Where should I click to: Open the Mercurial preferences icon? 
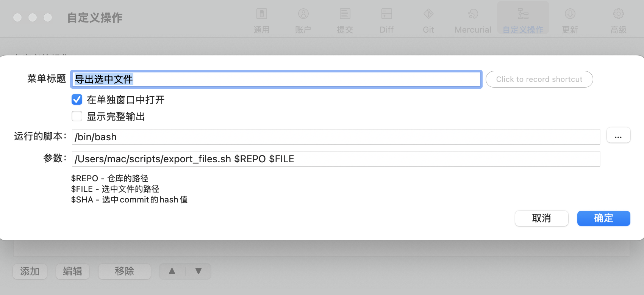[x=473, y=14]
